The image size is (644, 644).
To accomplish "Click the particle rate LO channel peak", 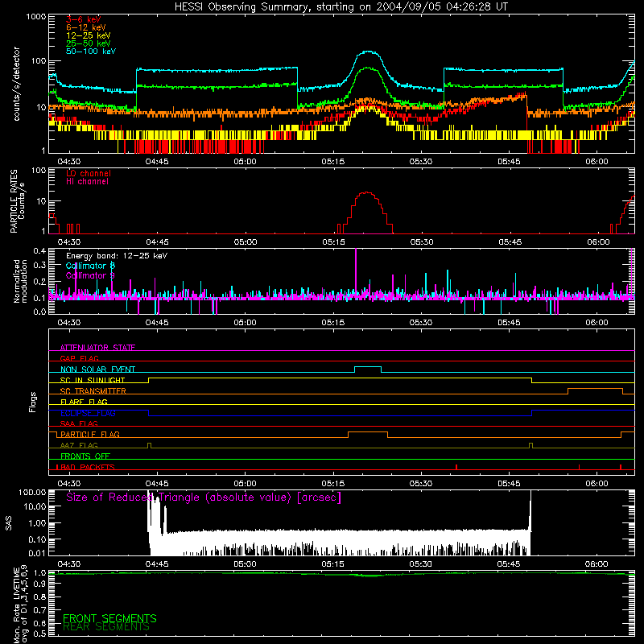I will click(365, 192).
